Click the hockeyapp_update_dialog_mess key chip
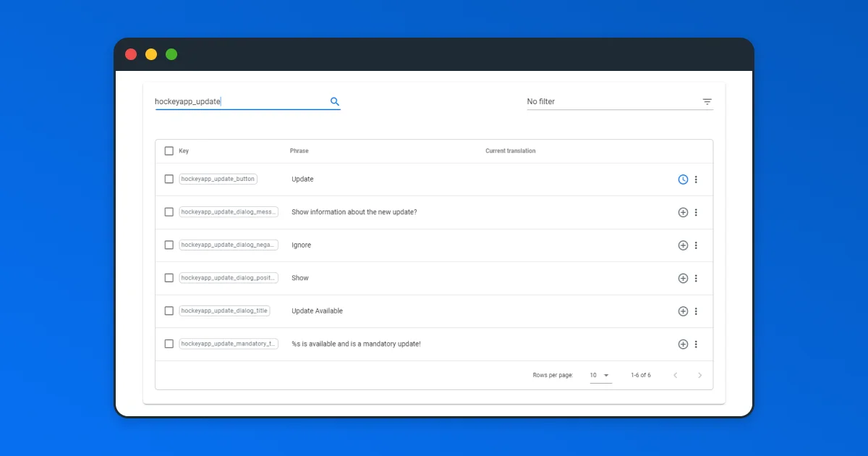 pos(229,212)
